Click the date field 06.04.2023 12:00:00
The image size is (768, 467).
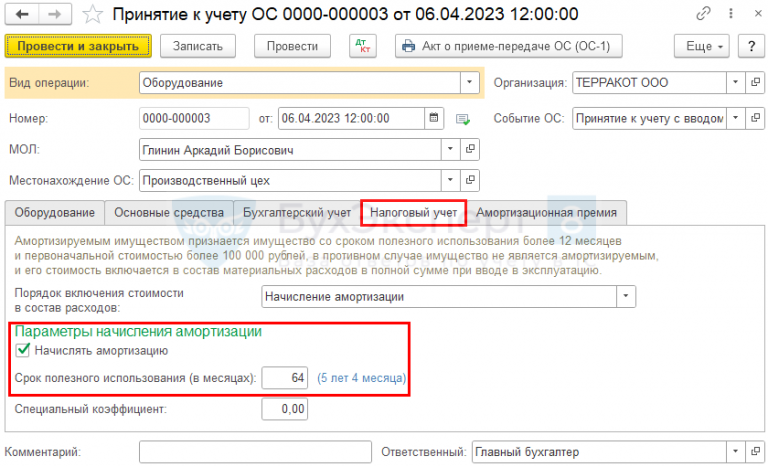351,118
